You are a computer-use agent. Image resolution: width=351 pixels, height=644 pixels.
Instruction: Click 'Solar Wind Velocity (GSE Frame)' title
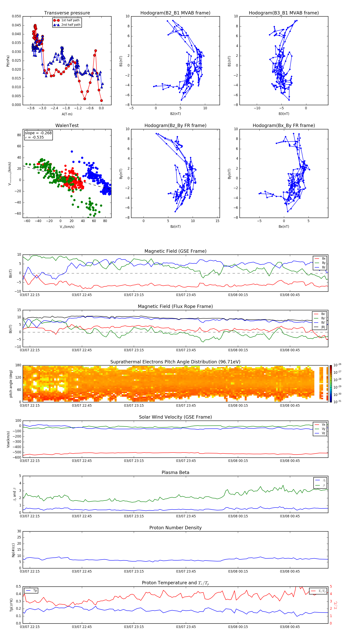(x=175, y=417)
